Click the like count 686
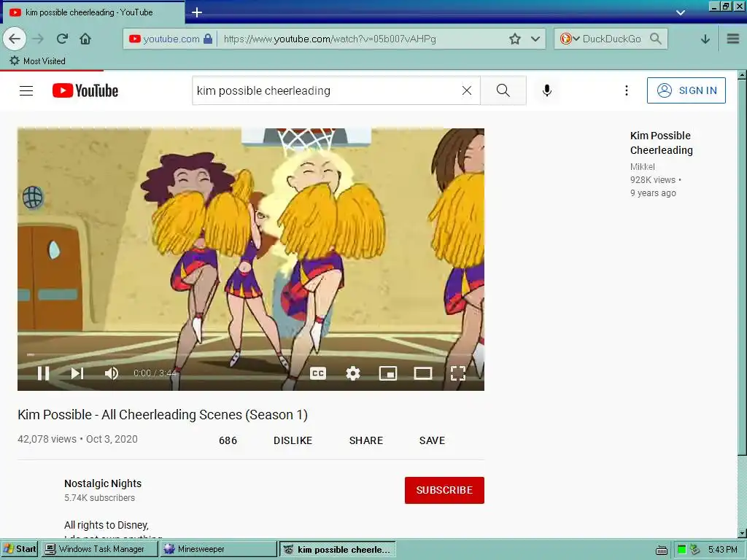The image size is (747, 560). [228, 440]
